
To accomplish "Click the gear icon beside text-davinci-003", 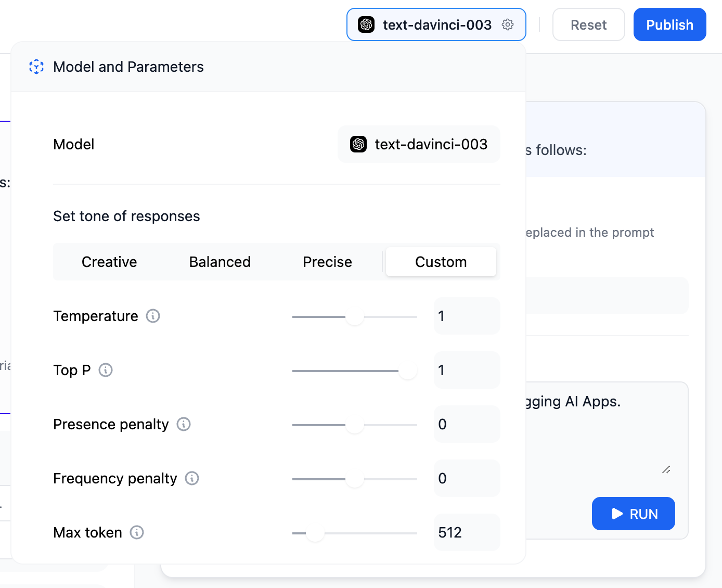I will coord(508,24).
